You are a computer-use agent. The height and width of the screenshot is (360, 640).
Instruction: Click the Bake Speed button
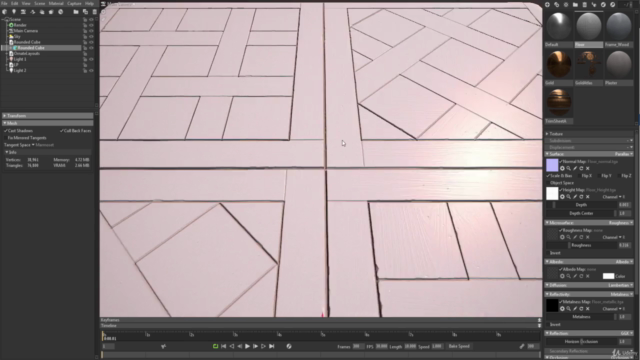coord(459,346)
